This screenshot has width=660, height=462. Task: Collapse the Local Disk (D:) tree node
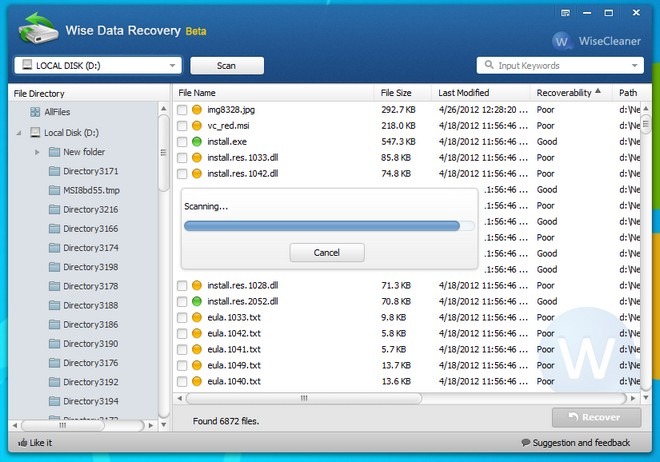click(x=19, y=133)
